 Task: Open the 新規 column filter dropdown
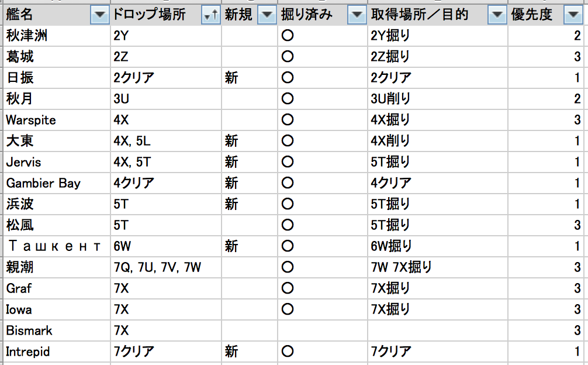(x=267, y=15)
